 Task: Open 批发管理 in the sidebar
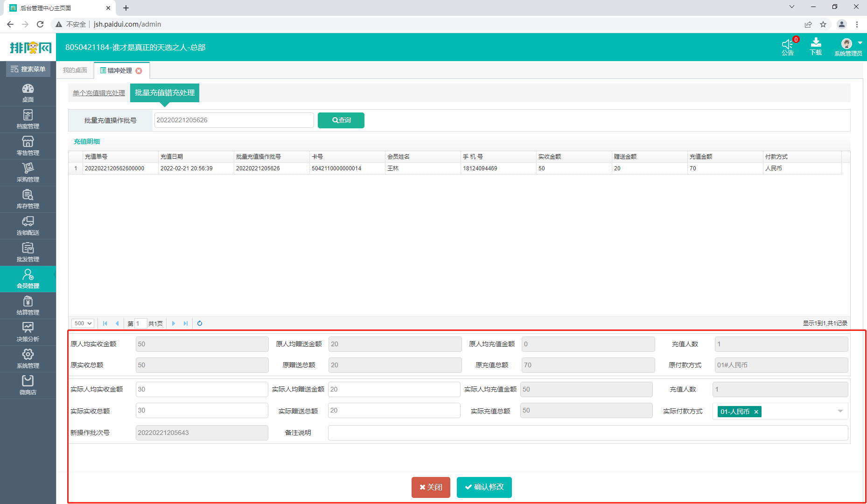pos(28,252)
